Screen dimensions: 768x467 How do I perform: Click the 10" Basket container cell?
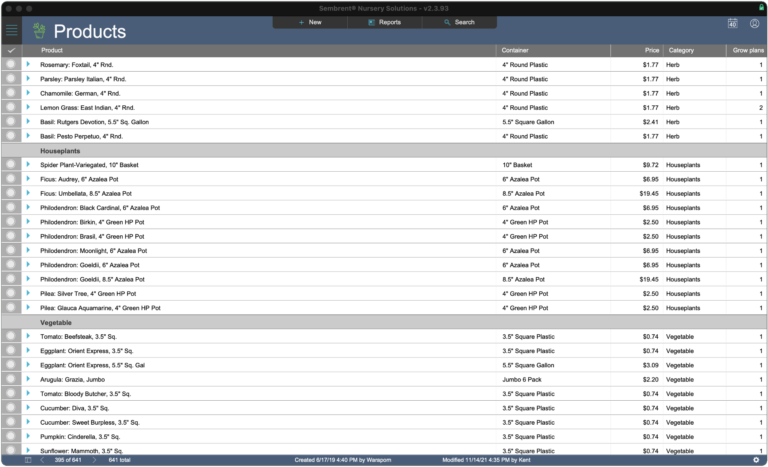(x=517, y=165)
